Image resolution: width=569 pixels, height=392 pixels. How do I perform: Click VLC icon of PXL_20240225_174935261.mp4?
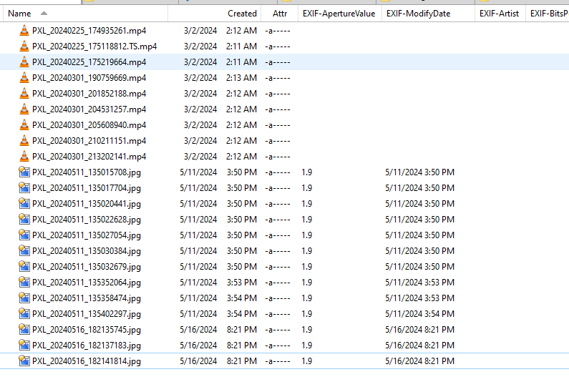(24, 31)
